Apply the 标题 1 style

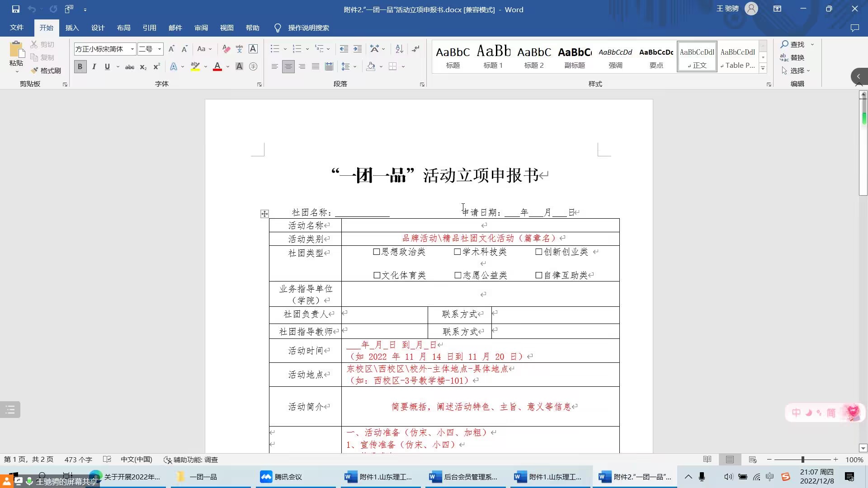point(493,57)
